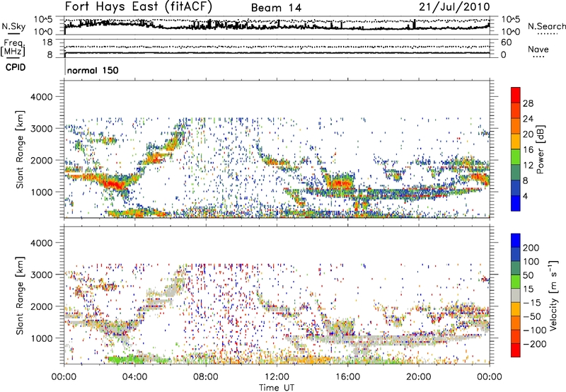
Task: Click the 'CPID' row label
Action: [x=16, y=67]
